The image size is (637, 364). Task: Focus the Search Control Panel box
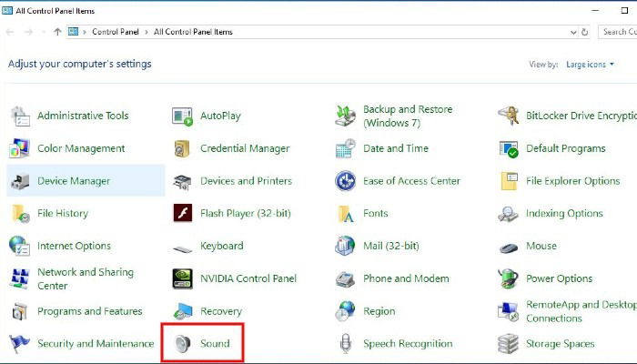(x=618, y=32)
